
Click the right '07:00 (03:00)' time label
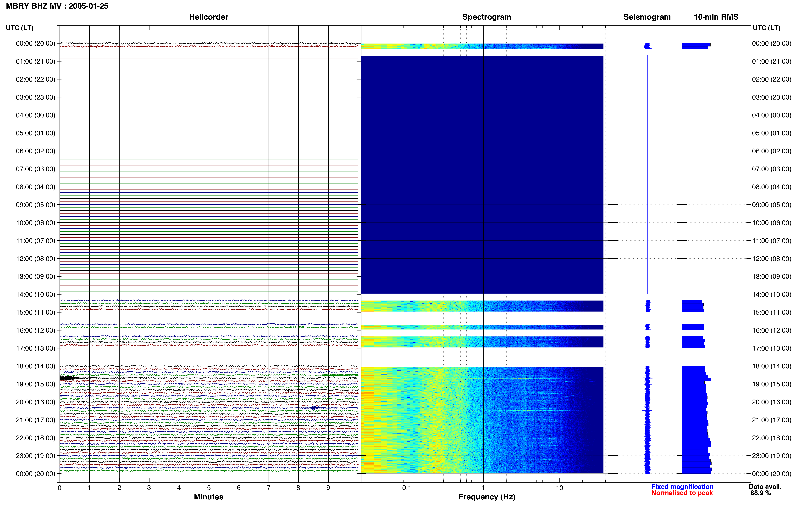coord(772,169)
